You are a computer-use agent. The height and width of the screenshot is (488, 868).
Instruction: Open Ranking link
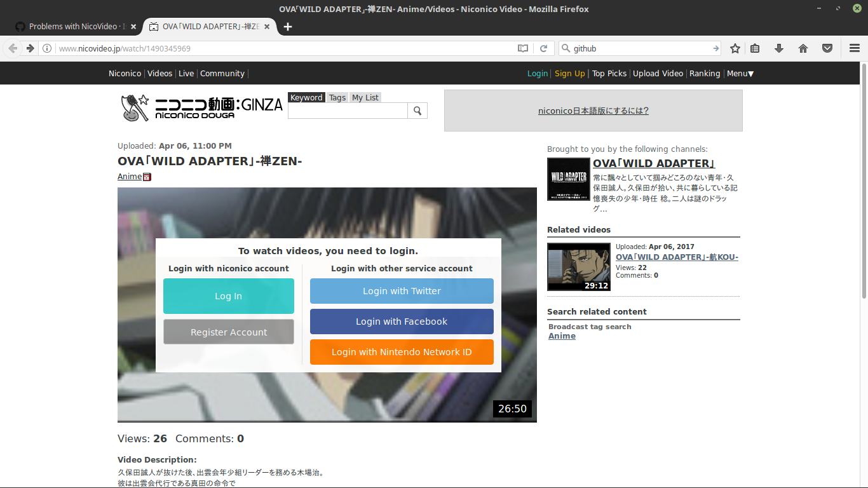tap(705, 74)
